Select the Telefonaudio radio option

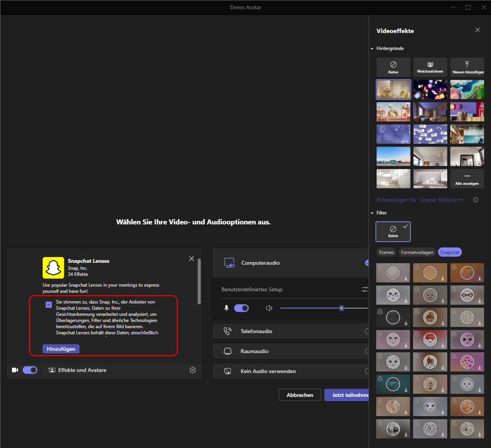[367, 331]
